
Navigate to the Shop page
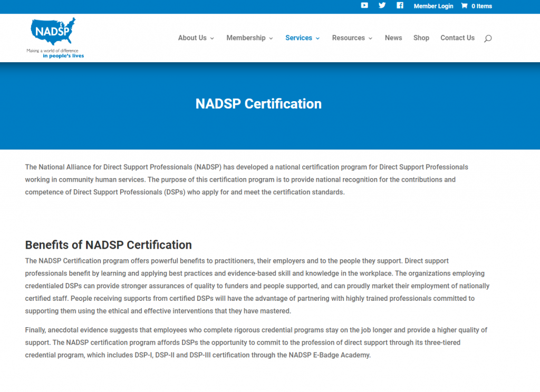(421, 38)
